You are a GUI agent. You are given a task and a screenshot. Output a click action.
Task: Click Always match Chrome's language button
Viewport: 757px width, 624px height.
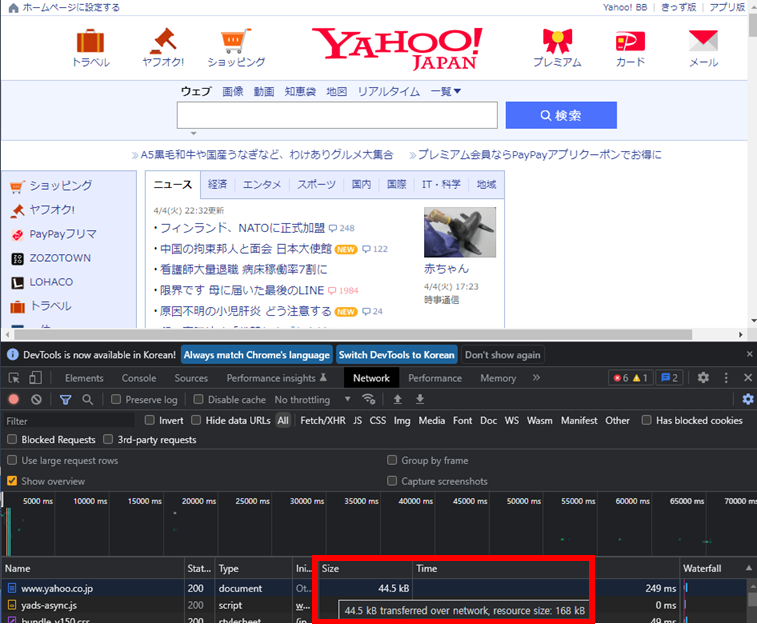256,355
